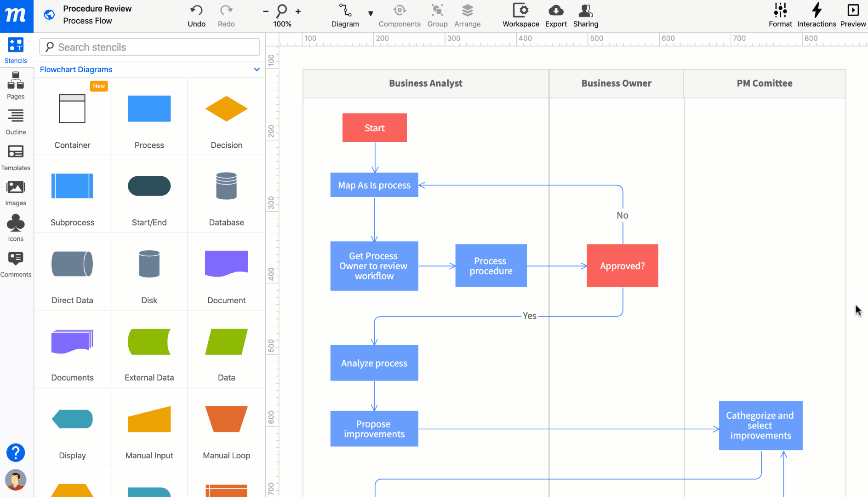
Task: Open the user profile menu
Action: tap(16, 480)
